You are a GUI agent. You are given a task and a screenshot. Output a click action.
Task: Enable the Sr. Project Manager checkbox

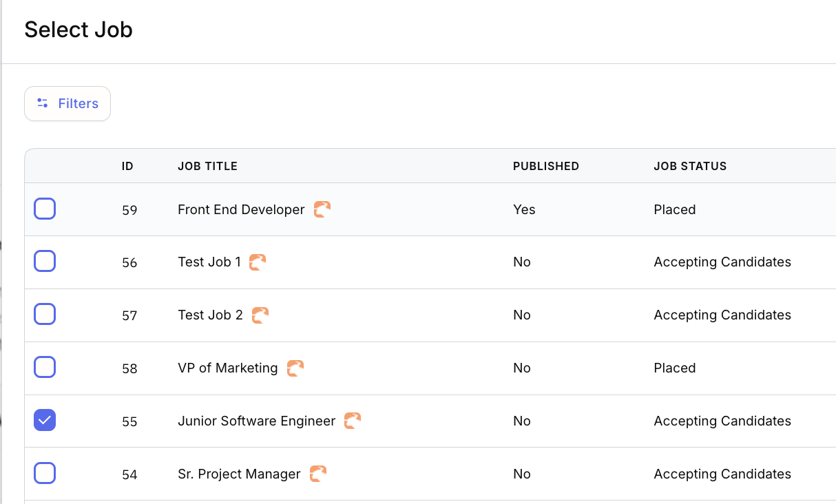coord(45,473)
